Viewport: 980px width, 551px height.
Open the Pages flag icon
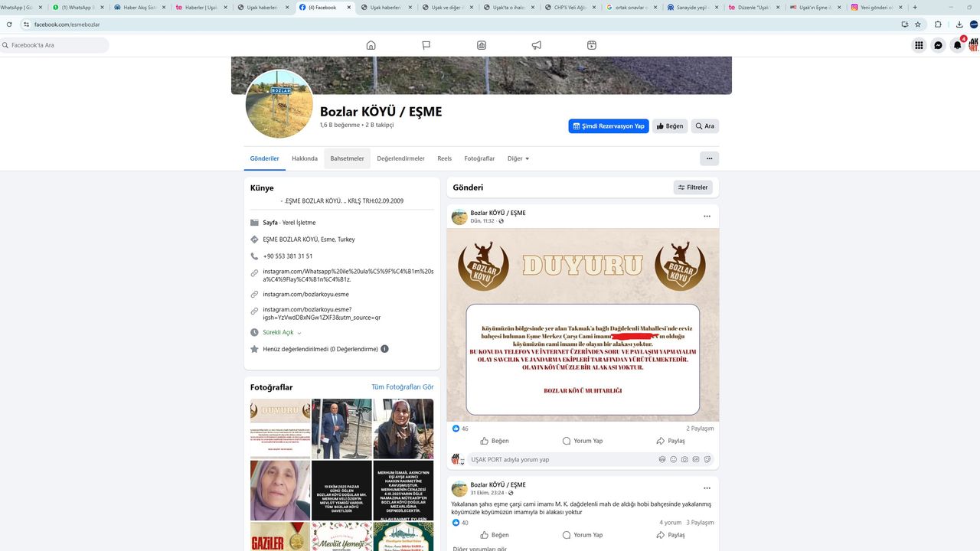click(x=426, y=45)
